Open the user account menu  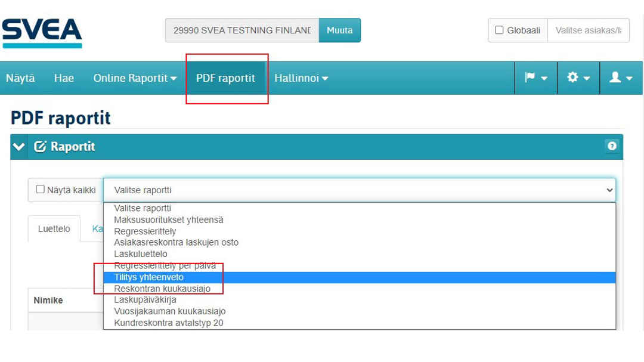[x=621, y=78]
